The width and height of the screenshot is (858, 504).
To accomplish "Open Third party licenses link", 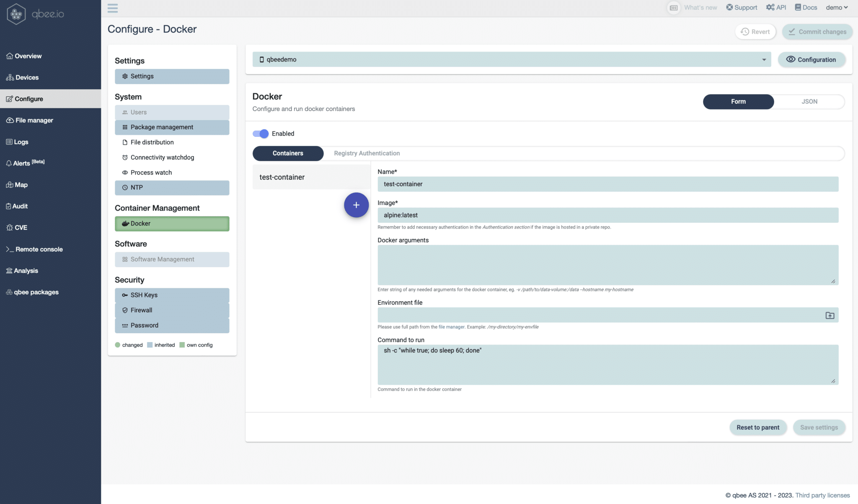I will [x=822, y=495].
